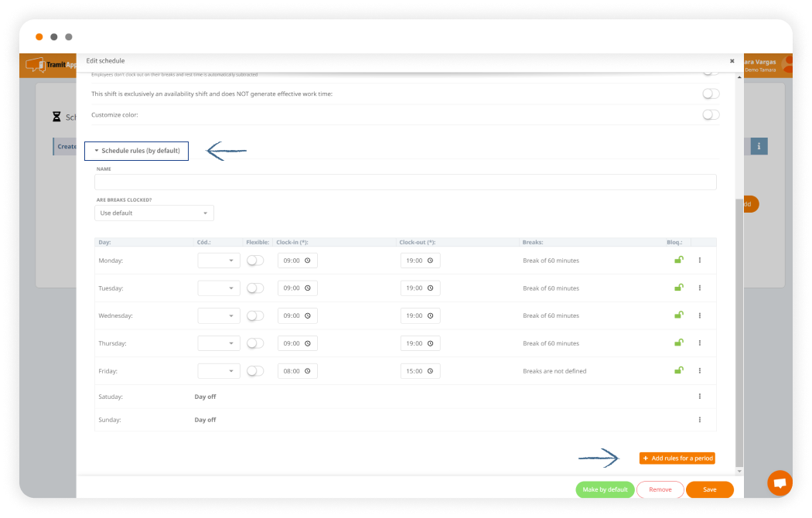Open the orange chat support bubble
Viewport: 812px width, 518px height.
tap(780, 482)
